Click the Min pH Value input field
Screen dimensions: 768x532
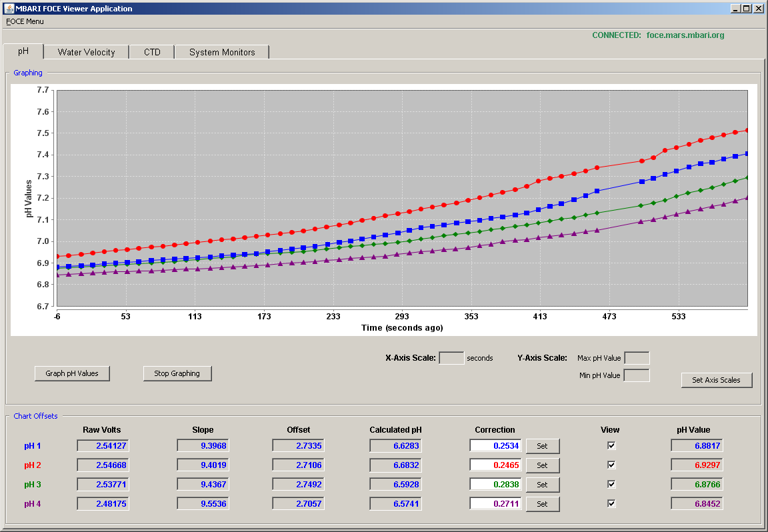pyautogui.click(x=637, y=376)
